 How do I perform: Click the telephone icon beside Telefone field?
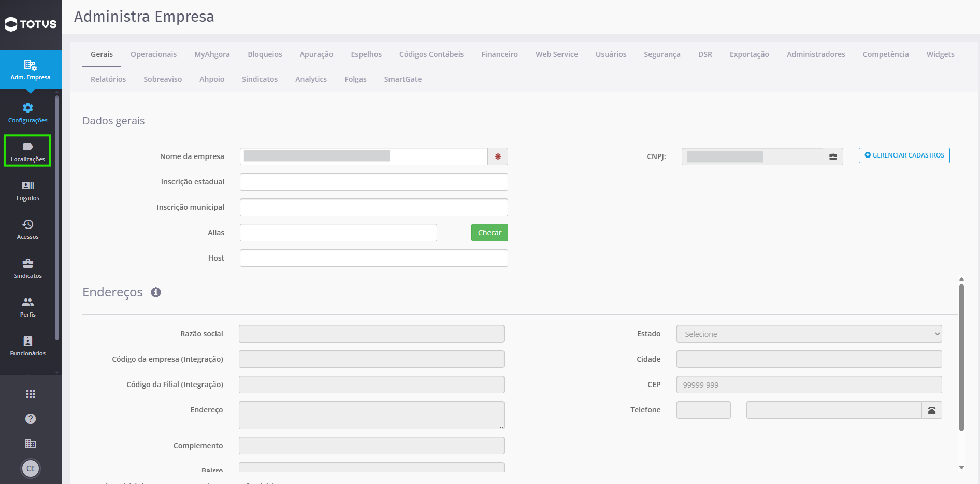(932, 410)
